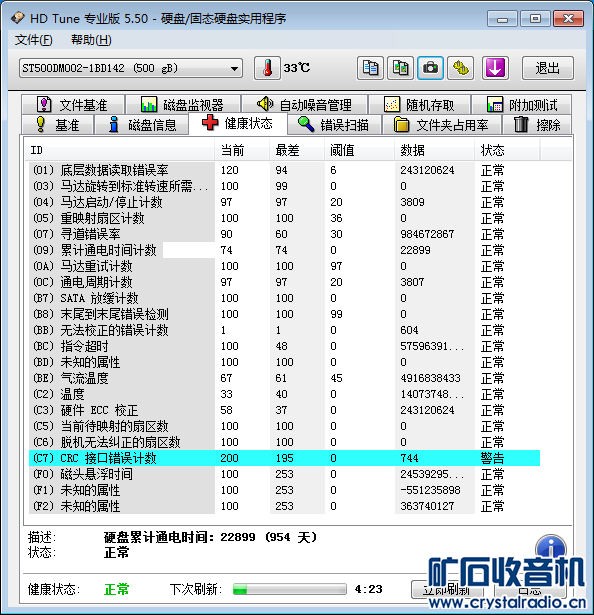Click the 阈值 column header
The height and width of the screenshot is (615, 594).
359,150
